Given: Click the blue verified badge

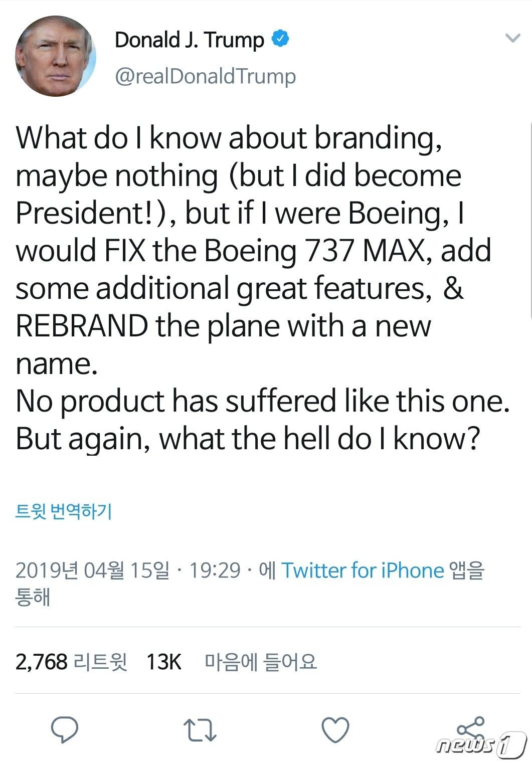Looking at the screenshot, I should click(280, 39).
